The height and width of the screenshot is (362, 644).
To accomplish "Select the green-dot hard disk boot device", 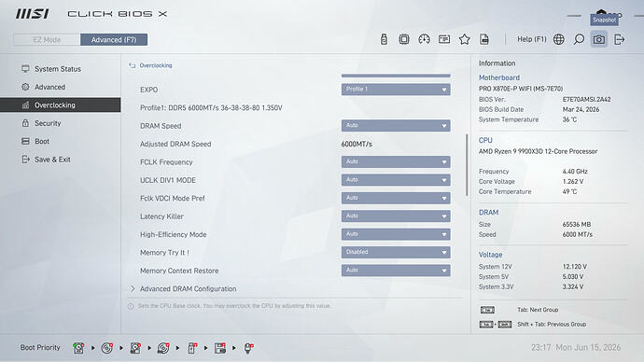I will tap(78, 348).
